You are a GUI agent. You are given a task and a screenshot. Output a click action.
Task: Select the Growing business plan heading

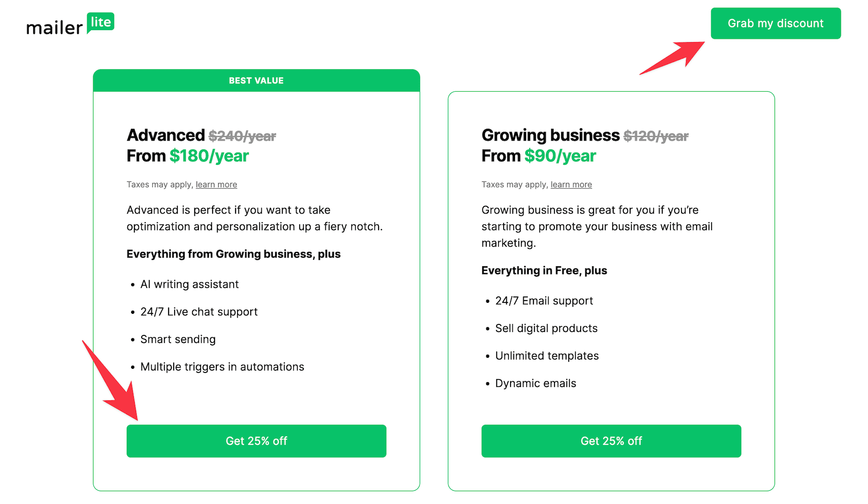pos(550,136)
